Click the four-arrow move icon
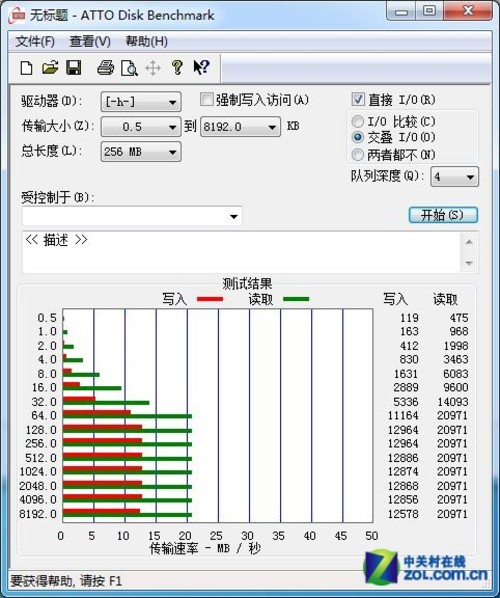 coord(153,68)
